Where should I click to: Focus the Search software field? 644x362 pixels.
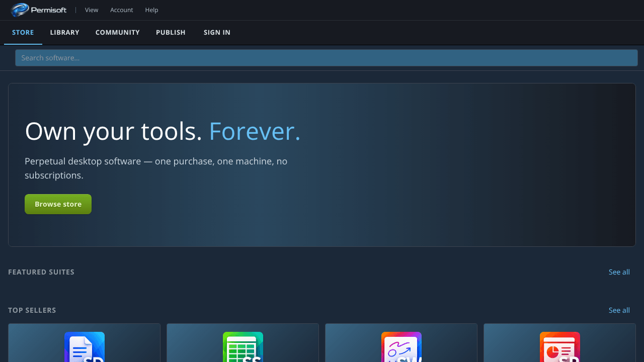click(x=327, y=58)
